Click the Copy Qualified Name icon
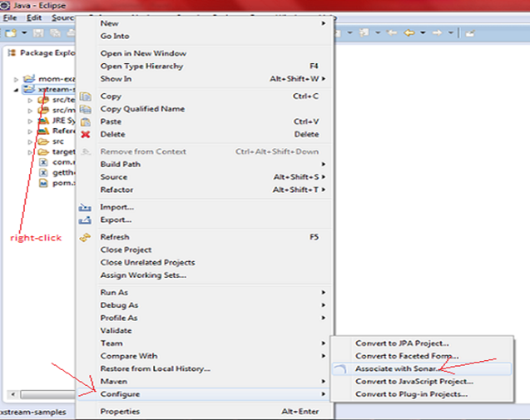 (86, 109)
